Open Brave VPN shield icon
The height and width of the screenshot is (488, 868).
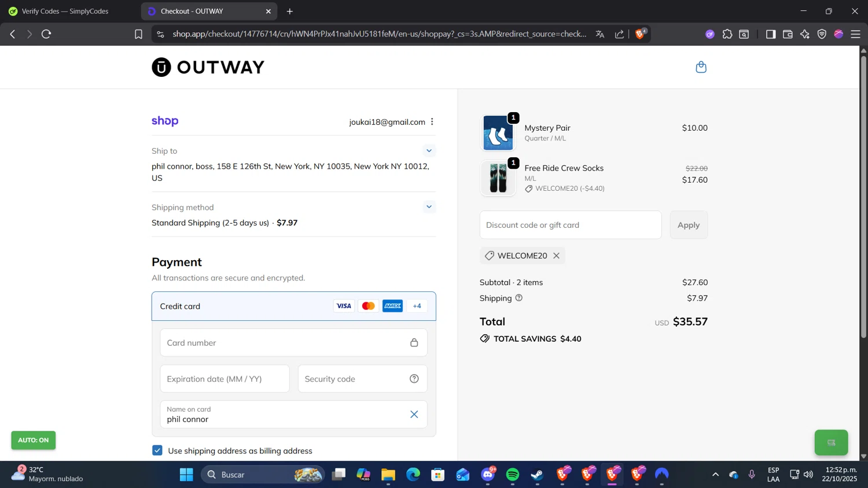click(x=822, y=34)
